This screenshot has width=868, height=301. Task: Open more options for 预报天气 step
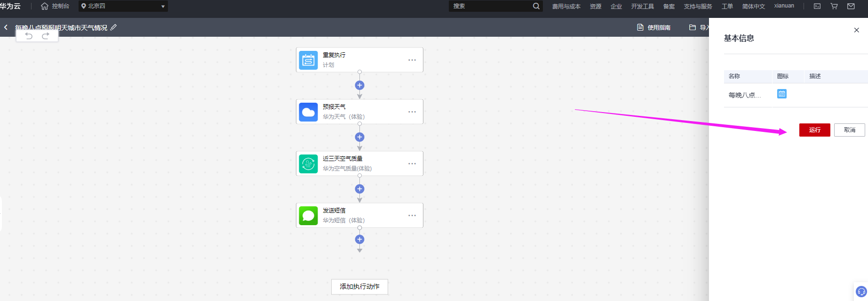(x=412, y=112)
